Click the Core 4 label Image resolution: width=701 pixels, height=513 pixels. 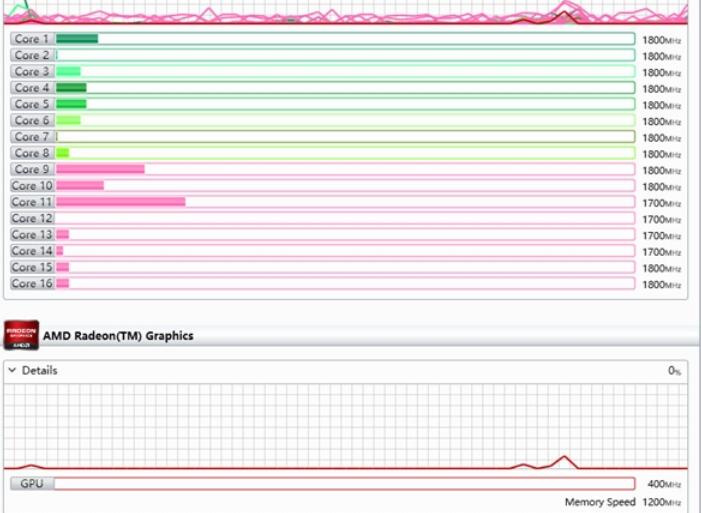point(32,88)
